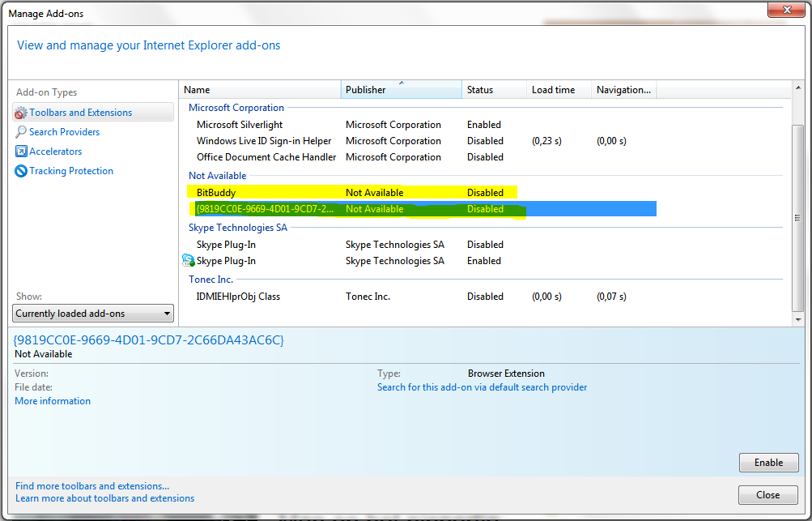The image size is (812, 521).
Task: Click Disabled status of BitBuddy
Action: tap(485, 192)
